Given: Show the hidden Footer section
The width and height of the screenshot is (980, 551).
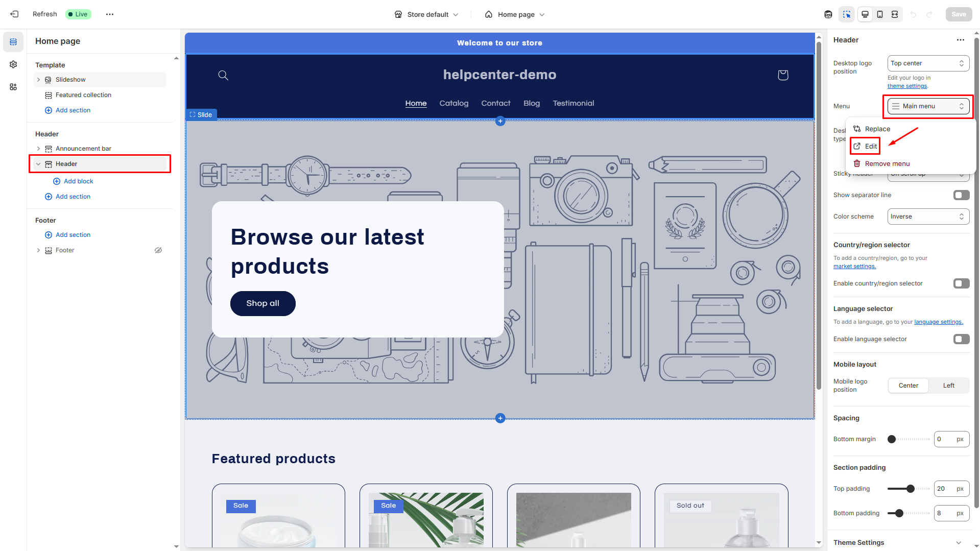Looking at the screenshot, I should pos(158,250).
